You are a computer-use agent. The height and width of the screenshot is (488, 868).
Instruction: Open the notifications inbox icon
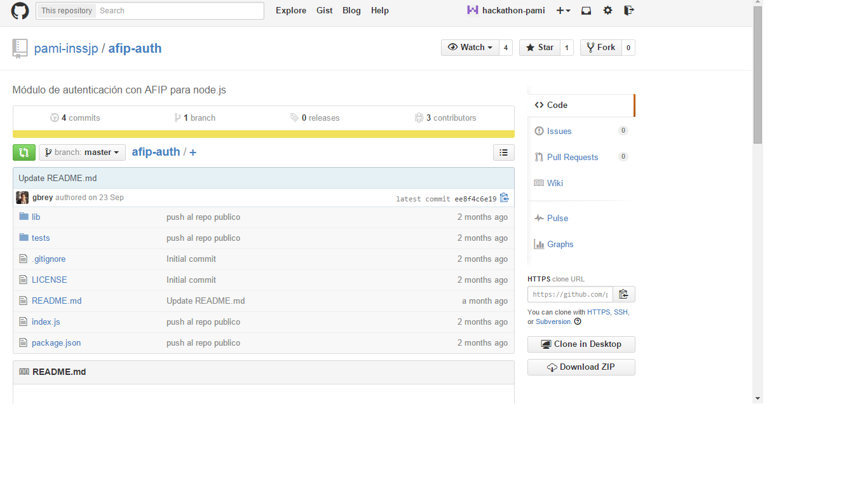pyautogui.click(x=587, y=10)
